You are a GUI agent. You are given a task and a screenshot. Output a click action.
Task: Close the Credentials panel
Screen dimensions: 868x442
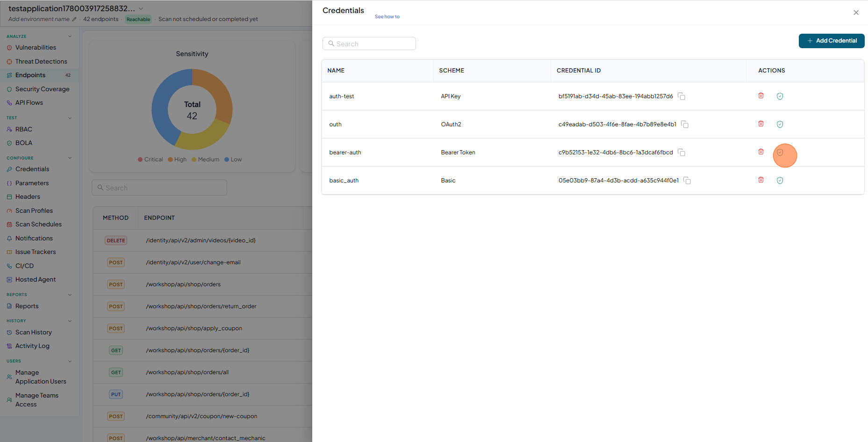[x=856, y=13]
